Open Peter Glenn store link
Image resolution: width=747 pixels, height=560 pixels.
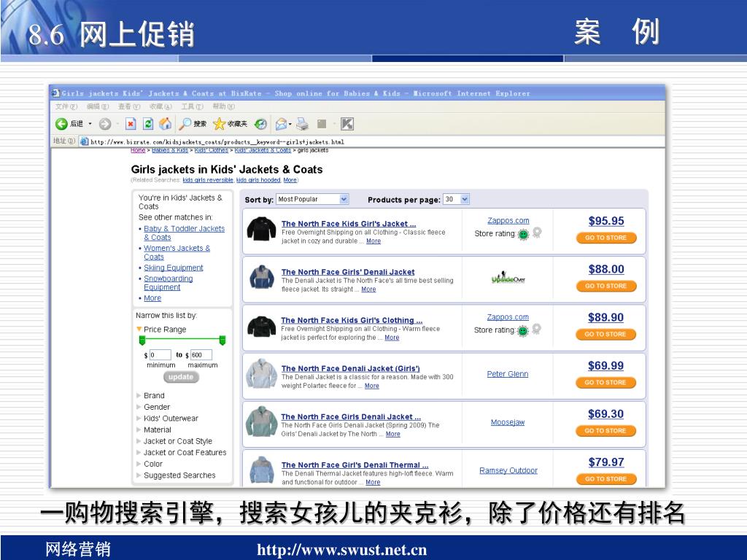tap(508, 374)
